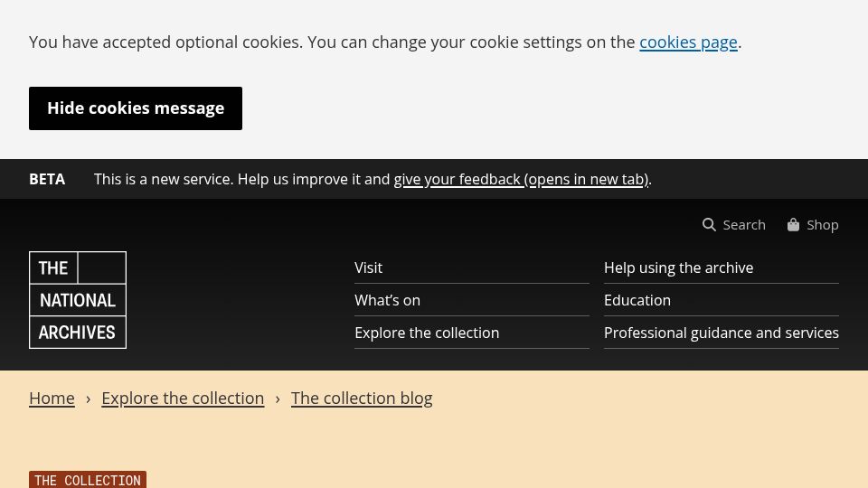Click the BETA phase tag
868x488 pixels.
[47, 179]
